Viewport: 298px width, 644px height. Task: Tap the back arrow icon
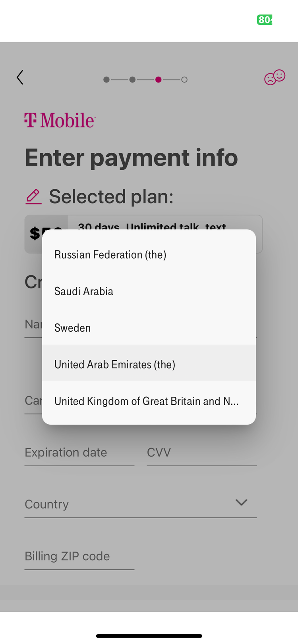[20, 77]
